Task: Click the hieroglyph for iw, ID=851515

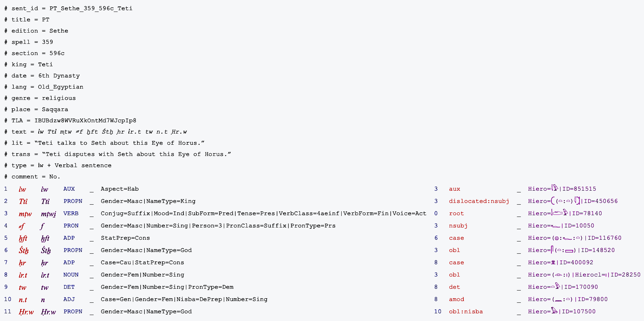Action: (555, 188)
